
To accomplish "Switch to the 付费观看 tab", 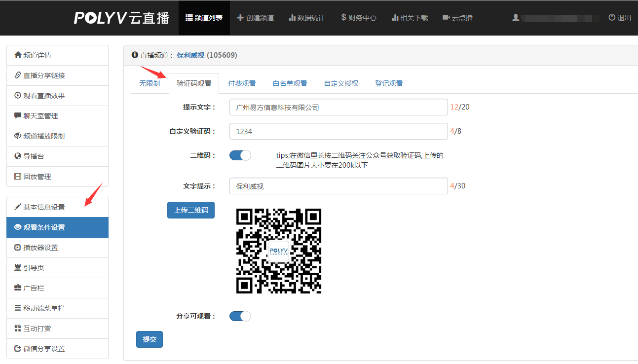I will [x=242, y=83].
